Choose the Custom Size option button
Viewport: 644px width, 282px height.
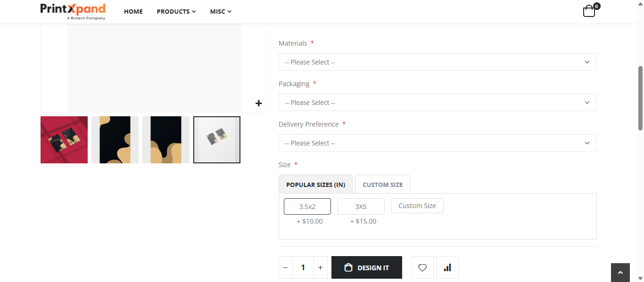[x=417, y=206]
